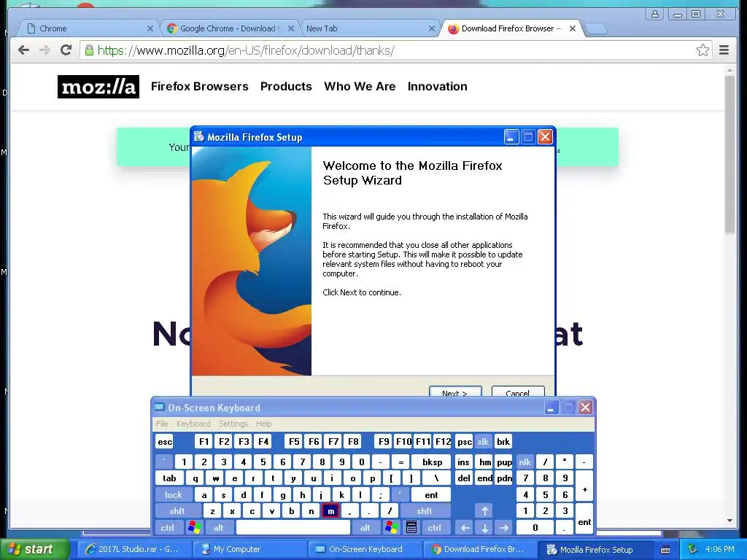
Task: Click the left arrow key on keyboard
Action: pos(465,528)
